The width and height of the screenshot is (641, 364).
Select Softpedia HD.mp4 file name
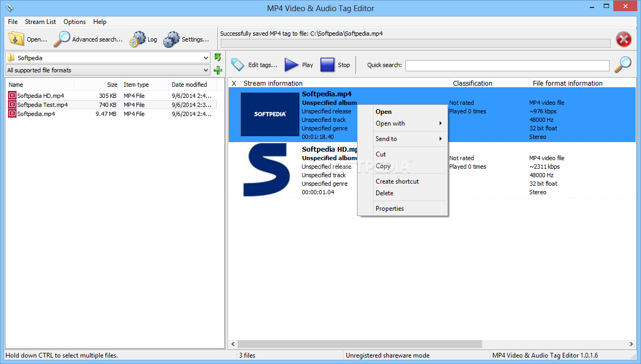(40, 96)
